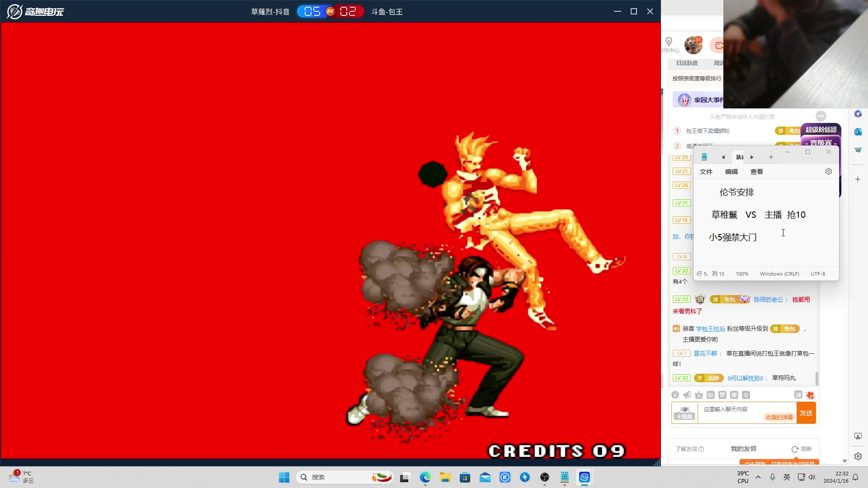Open Outlook icon in Edge sidebar
868x488 pixels.
tap(858, 132)
